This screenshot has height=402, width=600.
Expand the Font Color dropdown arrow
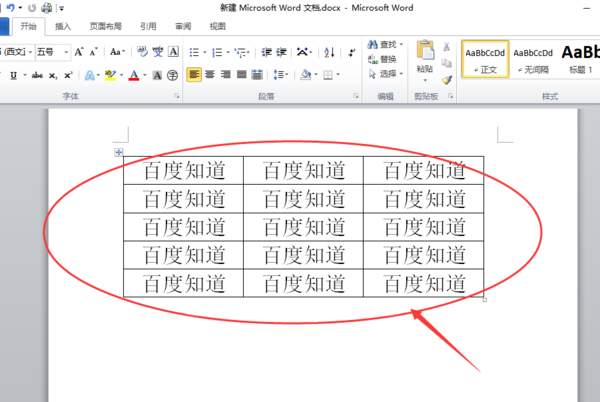[x=145, y=75]
